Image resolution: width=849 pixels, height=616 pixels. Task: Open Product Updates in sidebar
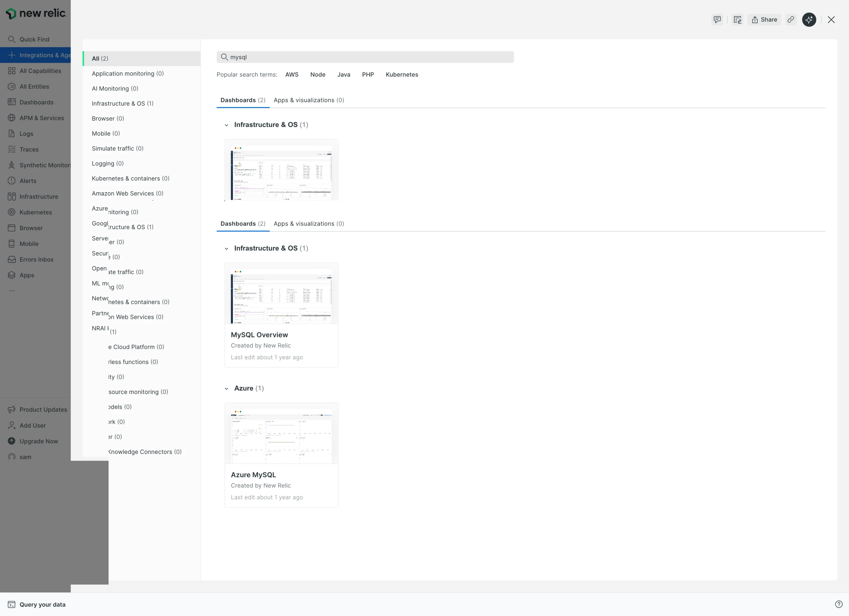point(35,409)
